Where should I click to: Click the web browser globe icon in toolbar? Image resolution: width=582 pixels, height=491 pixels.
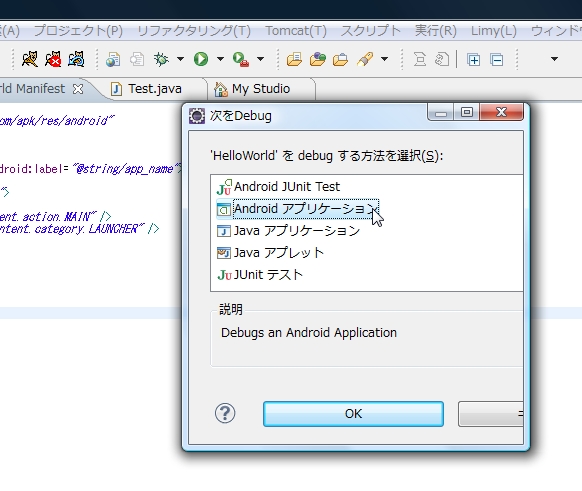coord(113,59)
